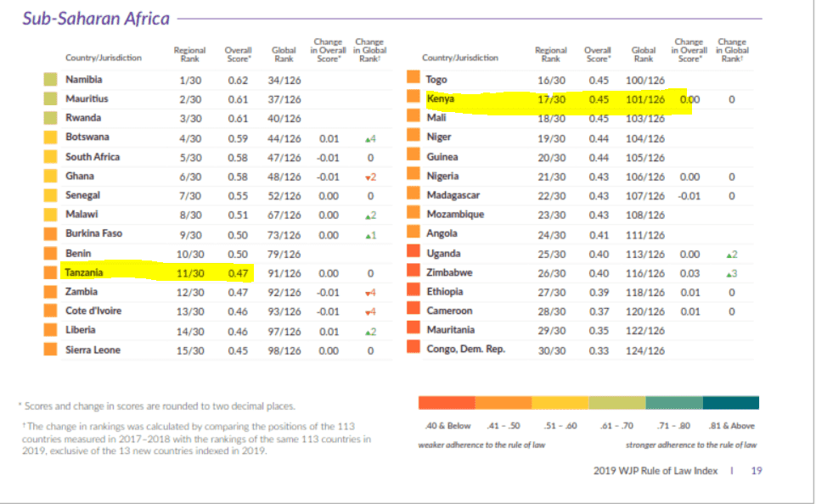Click the Sub-Saharan Africa section heading
The height and width of the screenshot is (504, 816).
tap(96, 19)
